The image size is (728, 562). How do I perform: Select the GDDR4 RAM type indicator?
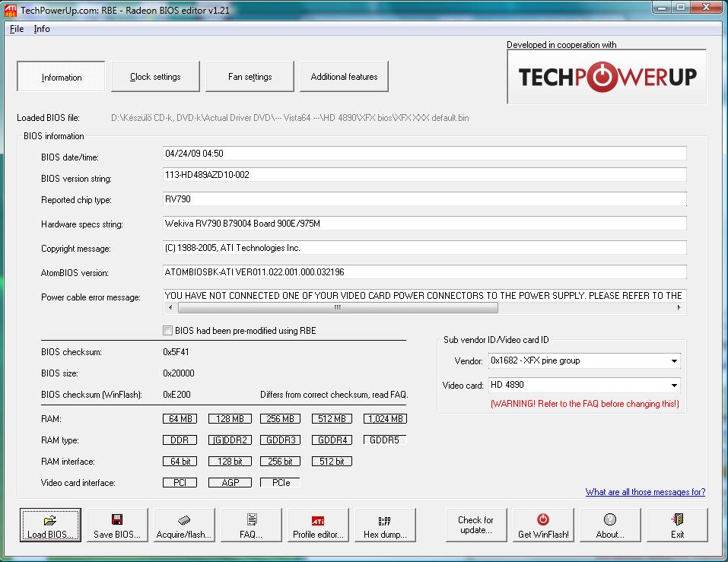point(332,440)
